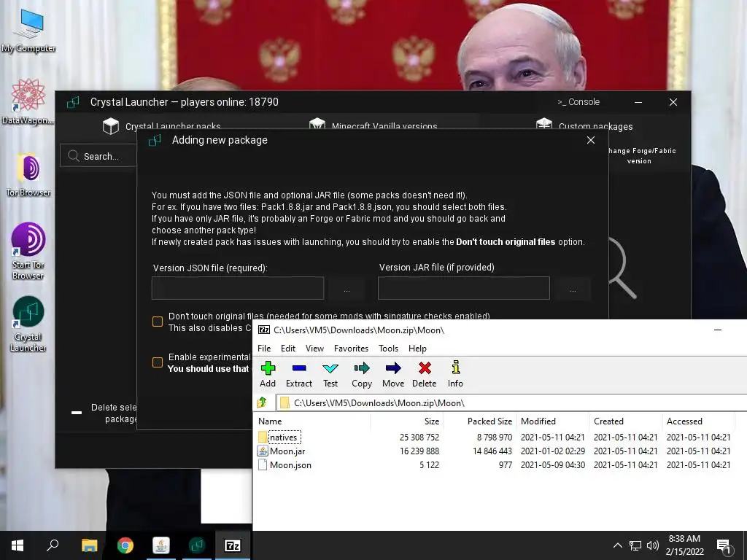The width and height of the screenshot is (747, 560).
Task: Browse for the Version JAR file
Action: (x=573, y=289)
